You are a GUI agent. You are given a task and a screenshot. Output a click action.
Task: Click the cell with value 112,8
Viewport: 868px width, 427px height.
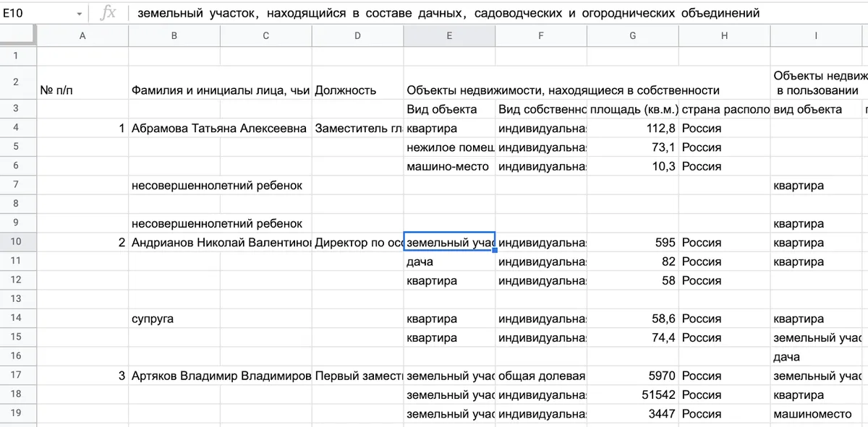click(x=632, y=129)
